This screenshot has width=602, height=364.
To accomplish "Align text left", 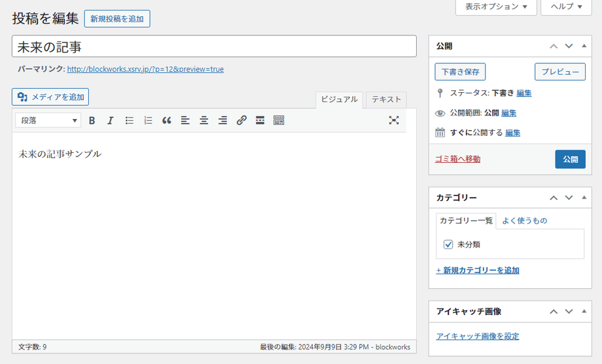I will pyautogui.click(x=185, y=120).
